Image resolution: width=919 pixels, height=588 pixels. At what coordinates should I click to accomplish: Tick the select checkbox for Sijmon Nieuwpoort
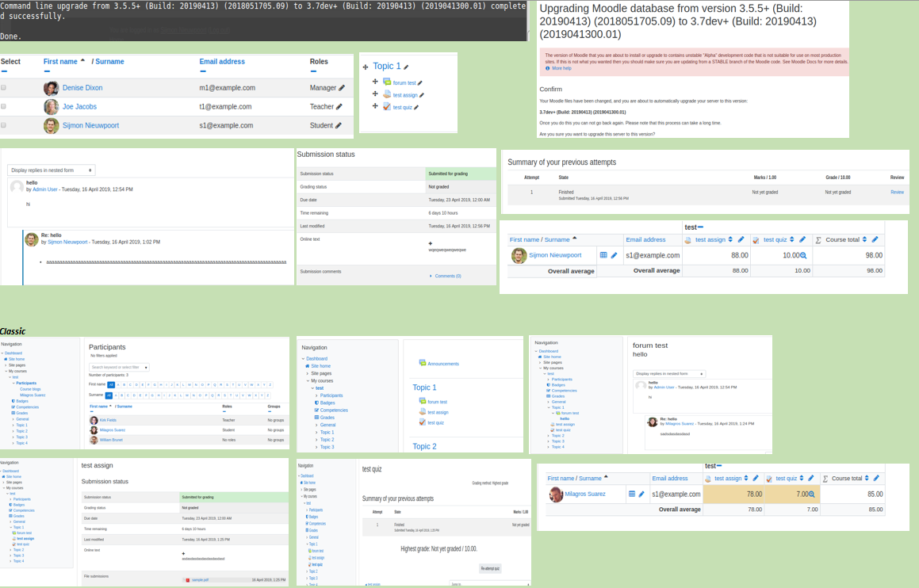pyautogui.click(x=3, y=125)
